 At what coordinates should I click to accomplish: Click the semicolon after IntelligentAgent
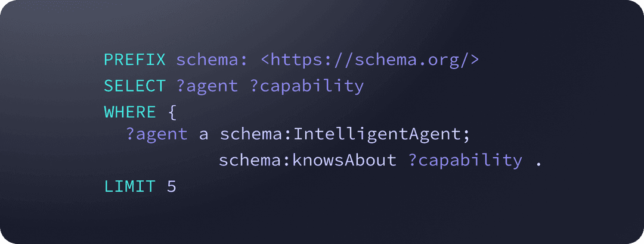pos(467,135)
